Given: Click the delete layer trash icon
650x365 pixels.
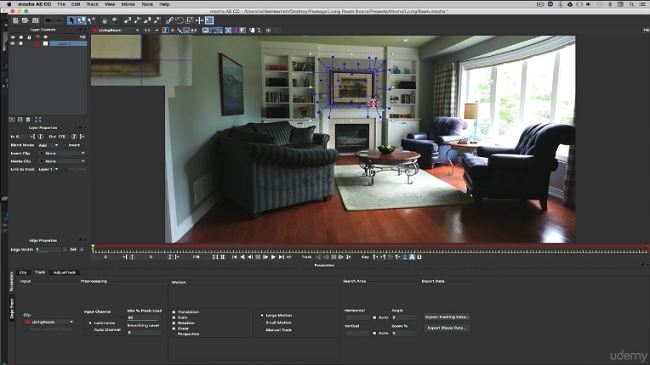Looking at the screenshot, I should [x=28, y=119].
